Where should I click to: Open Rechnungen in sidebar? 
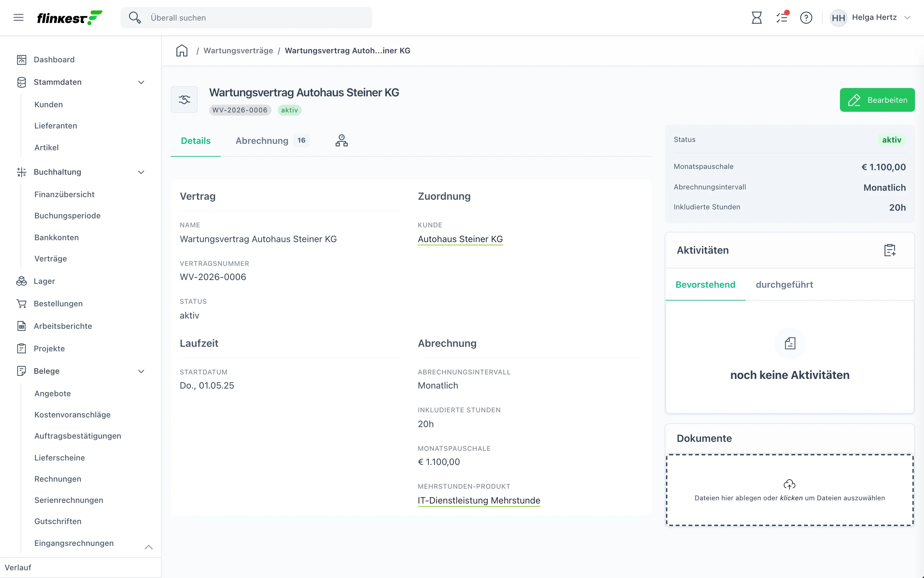(x=58, y=479)
